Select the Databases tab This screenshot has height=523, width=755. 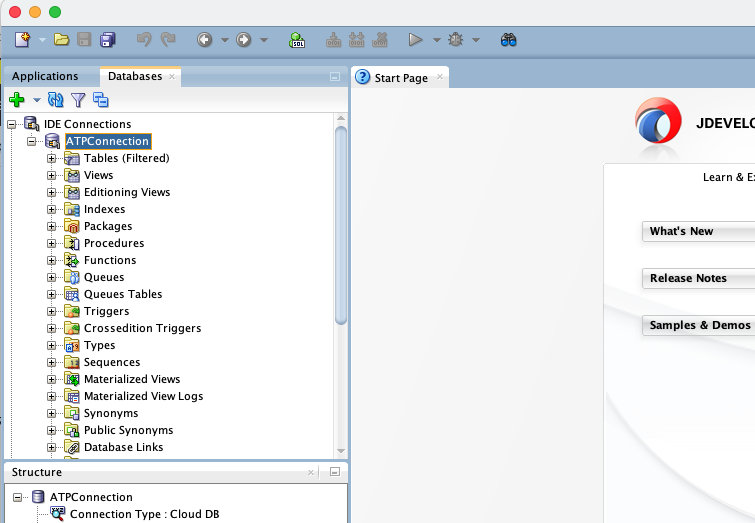point(135,76)
